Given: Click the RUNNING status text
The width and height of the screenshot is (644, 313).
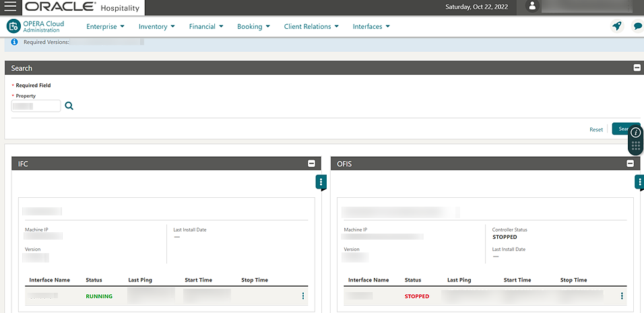Looking at the screenshot, I should tap(99, 296).
